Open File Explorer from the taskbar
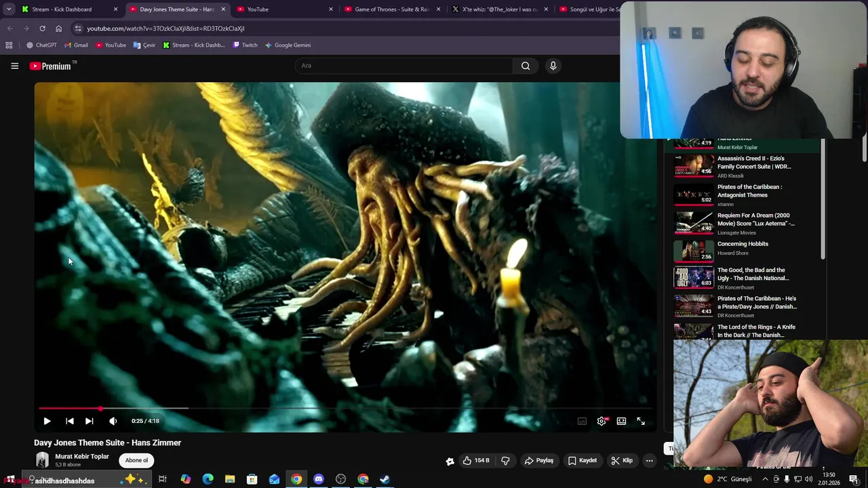868x488 pixels. click(x=230, y=479)
